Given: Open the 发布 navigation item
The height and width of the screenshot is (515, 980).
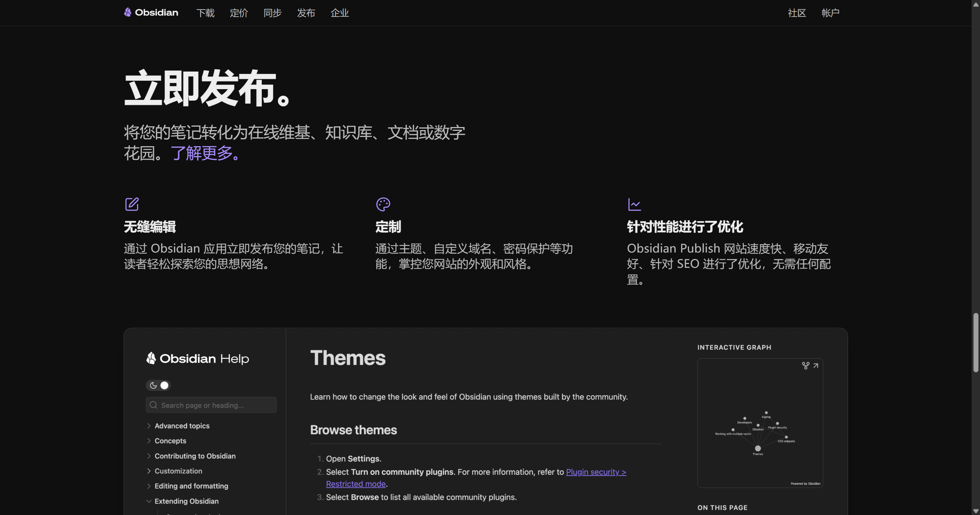Looking at the screenshot, I should pyautogui.click(x=306, y=13).
